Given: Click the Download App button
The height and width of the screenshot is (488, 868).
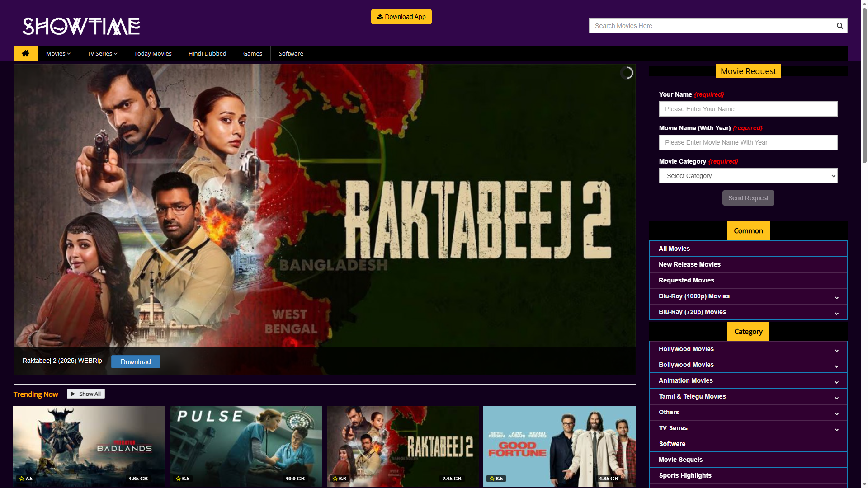Looking at the screenshot, I should tap(401, 17).
